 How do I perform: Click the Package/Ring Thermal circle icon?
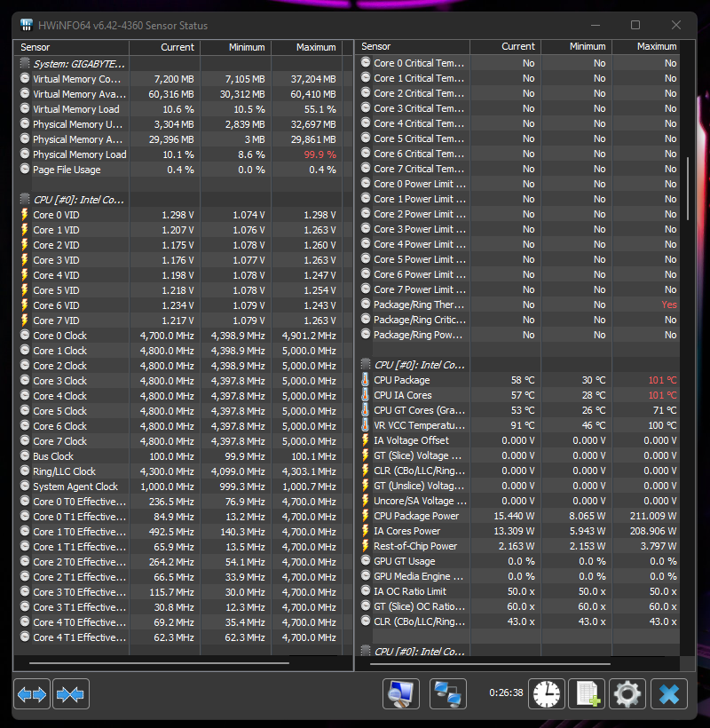366,305
